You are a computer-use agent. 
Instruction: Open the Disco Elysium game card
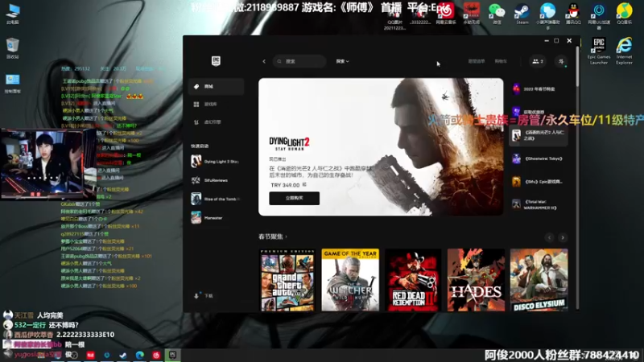[x=539, y=280]
